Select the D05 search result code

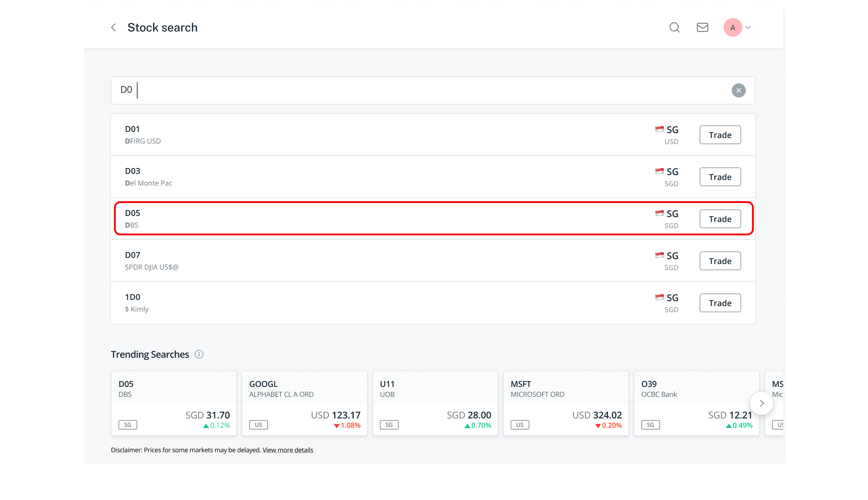[132, 213]
